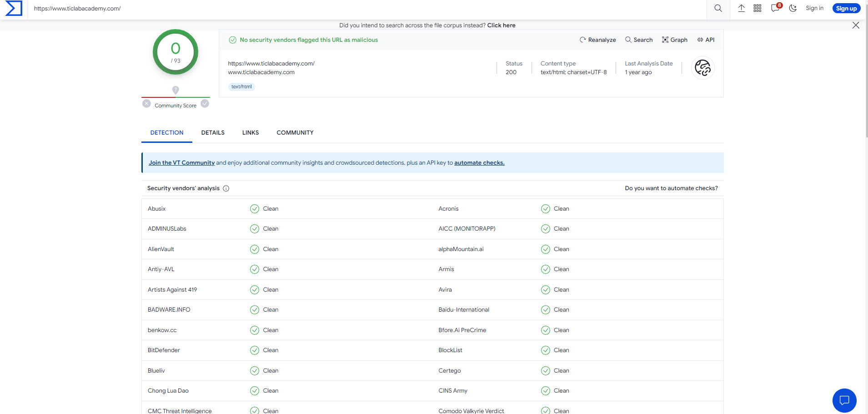Click alphaMountain.ai clean check icon
Screen dimensions: 868x414
click(x=546, y=249)
